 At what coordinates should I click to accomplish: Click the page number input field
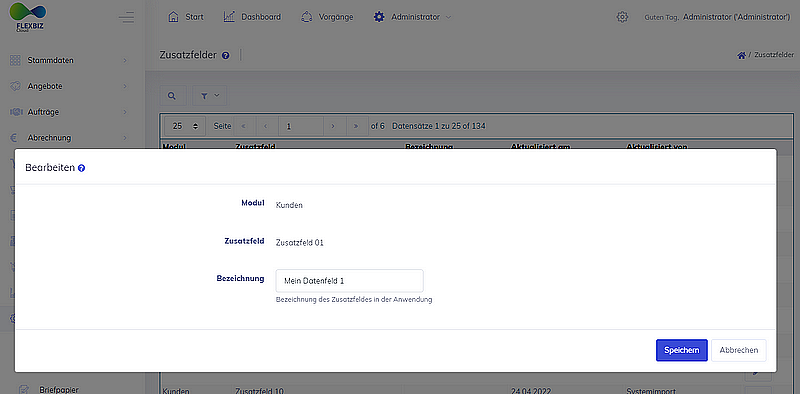[301, 126]
